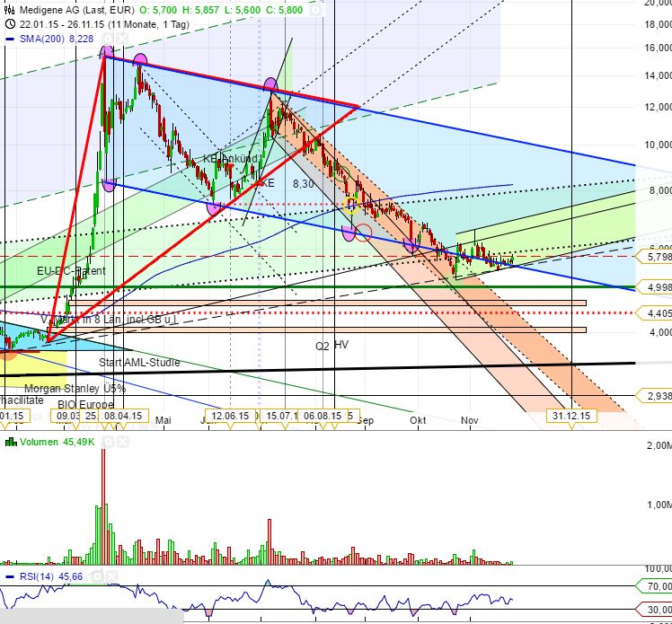Select the Volumen 45,49K label
Viewport: 672px width, 624px height.
57,442
